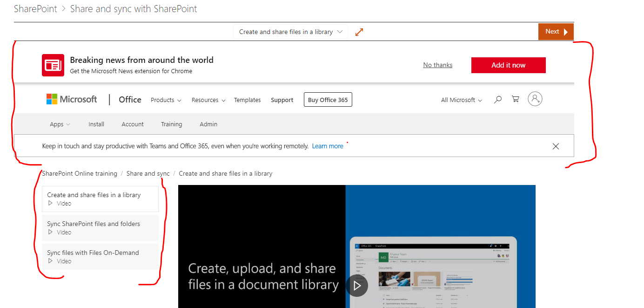The height and width of the screenshot is (308, 644).
Task: Expand the Products dropdown
Action: [x=166, y=100]
